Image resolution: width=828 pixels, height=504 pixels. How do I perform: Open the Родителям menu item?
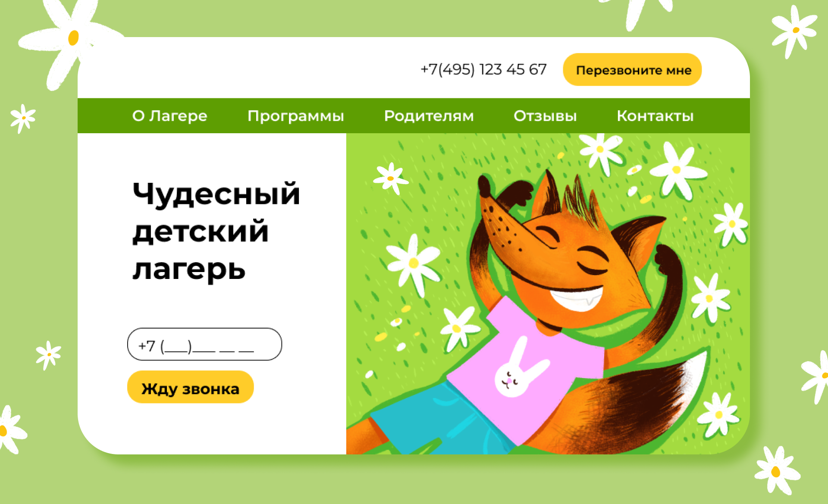tap(429, 116)
